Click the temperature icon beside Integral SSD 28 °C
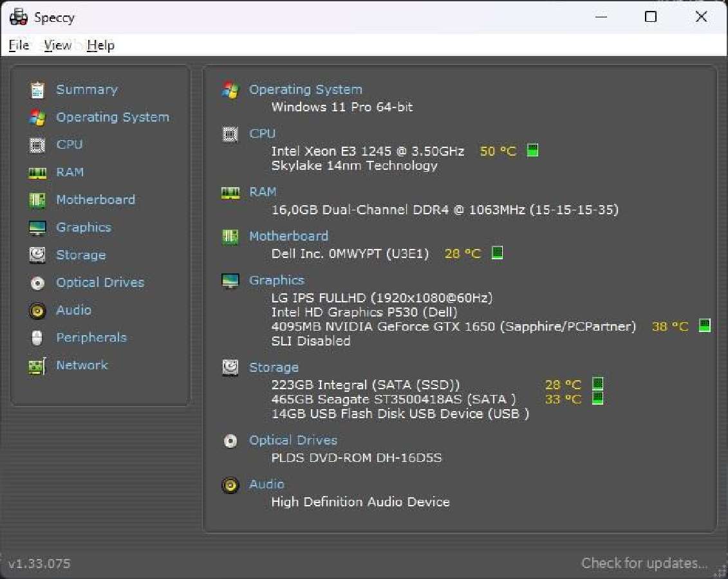728x579 pixels. (598, 383)
